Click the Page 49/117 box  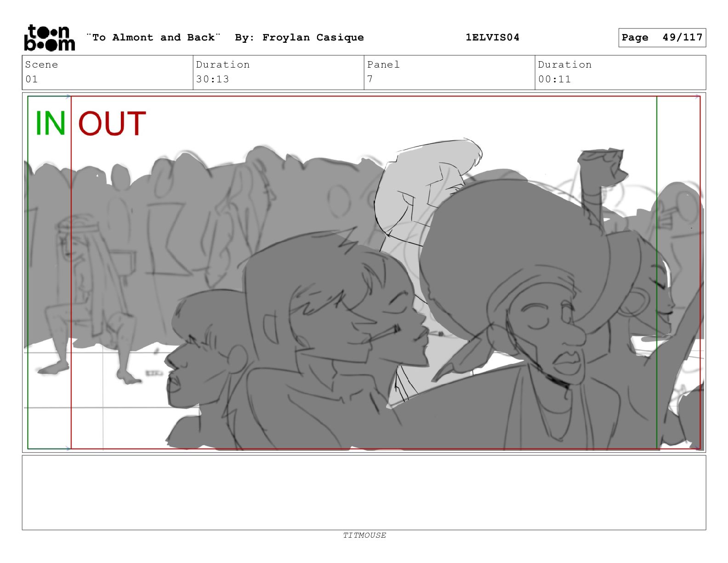(x=662, y=37)
